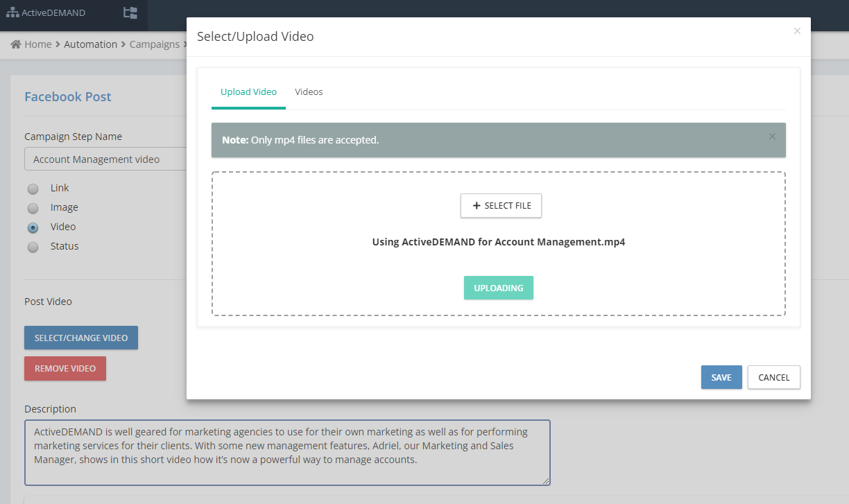Cancel the video upload dialog
Viewport: 849px width, 504px height.
(774, 377)
